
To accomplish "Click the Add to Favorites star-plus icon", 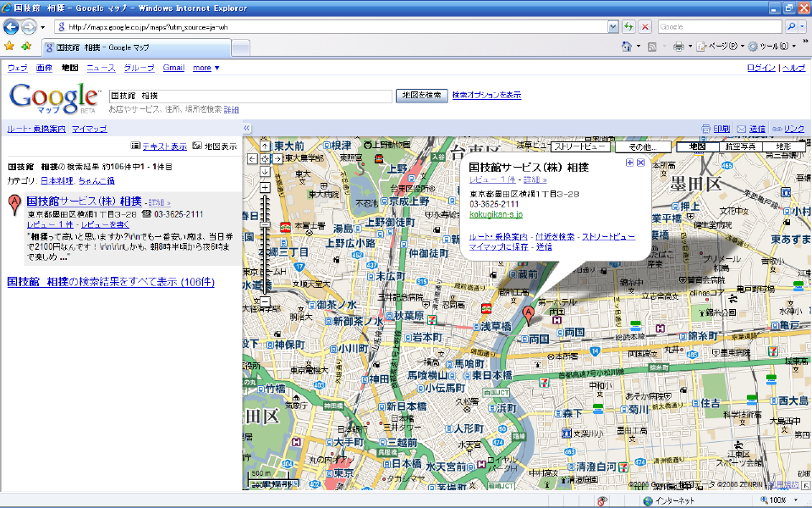I will coord(26,46).
